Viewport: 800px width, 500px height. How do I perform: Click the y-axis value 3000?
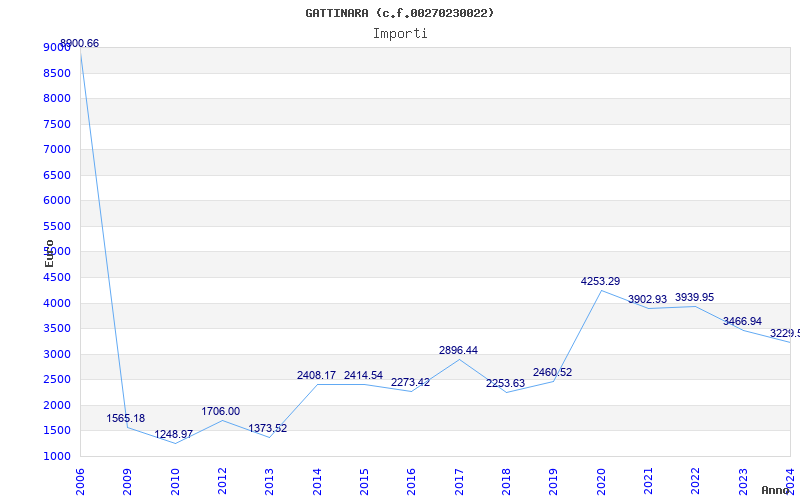(57, 355)
